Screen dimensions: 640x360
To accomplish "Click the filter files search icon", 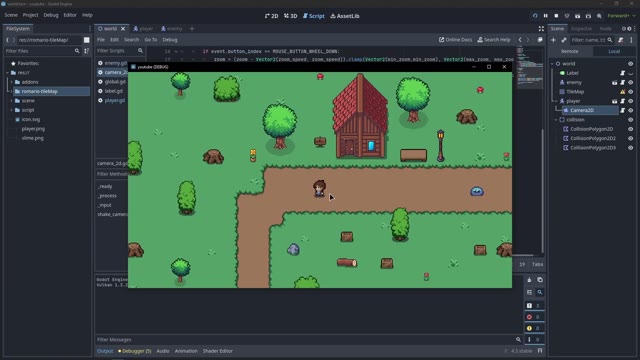I will 77,51.
